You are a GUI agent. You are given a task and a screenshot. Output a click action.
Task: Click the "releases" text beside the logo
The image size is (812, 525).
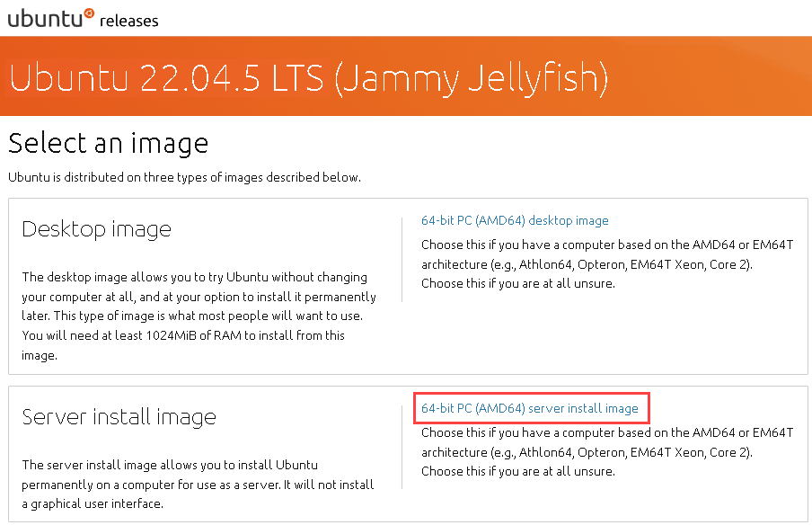129,21
